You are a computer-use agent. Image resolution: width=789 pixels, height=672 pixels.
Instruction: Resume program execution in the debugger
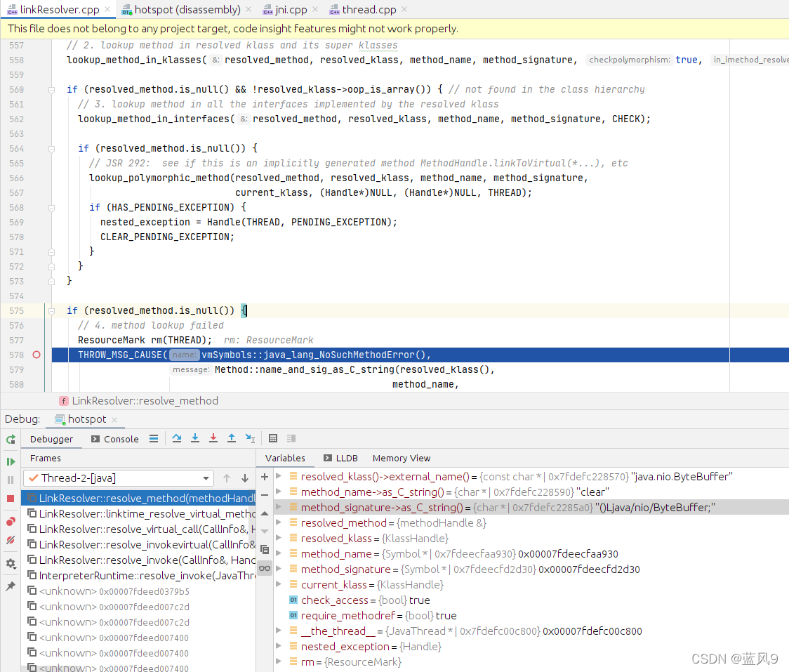10,462
